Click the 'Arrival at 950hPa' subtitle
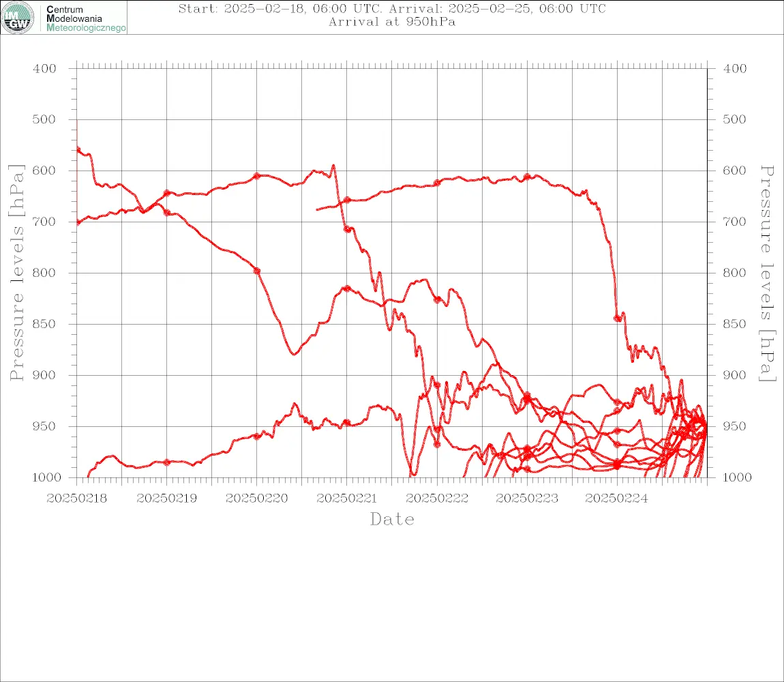 point(392,22)
